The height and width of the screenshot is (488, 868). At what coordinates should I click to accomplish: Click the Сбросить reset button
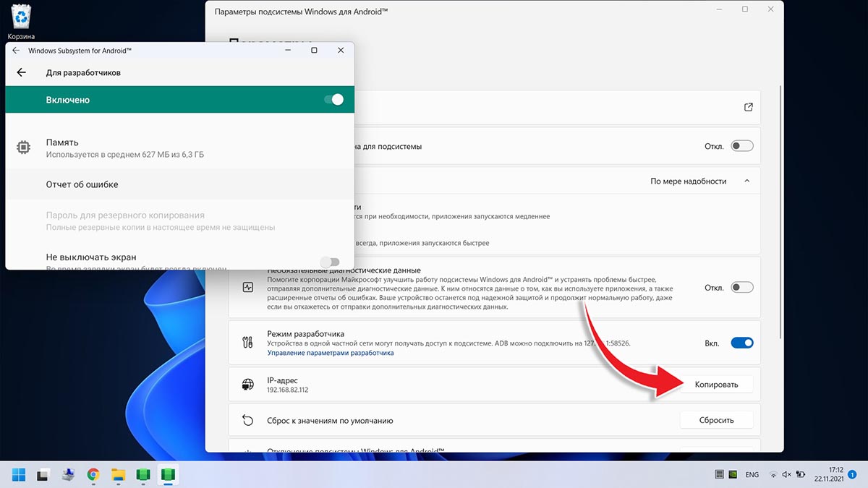click(717, 420)
